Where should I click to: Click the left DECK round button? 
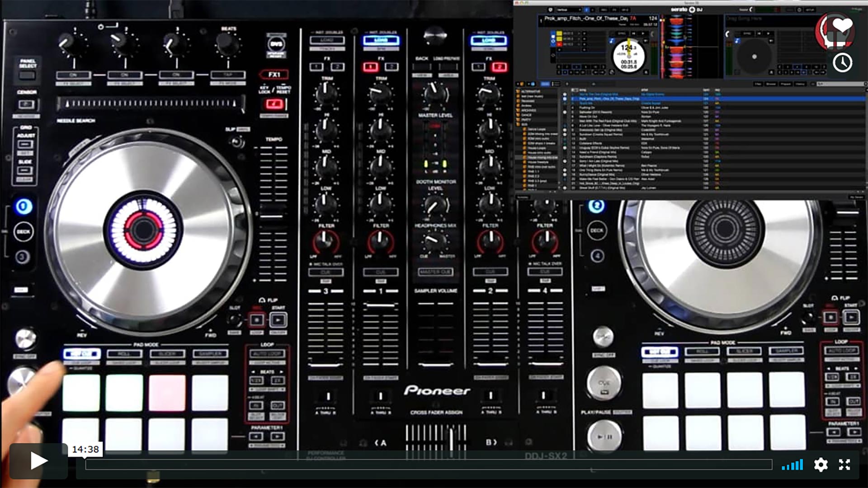point(24,231)
